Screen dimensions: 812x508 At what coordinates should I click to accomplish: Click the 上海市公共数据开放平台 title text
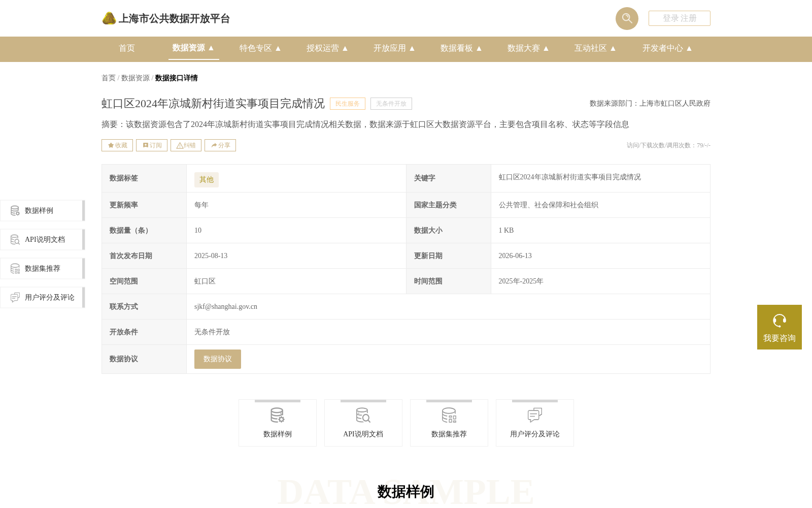[x=174, y=19]
